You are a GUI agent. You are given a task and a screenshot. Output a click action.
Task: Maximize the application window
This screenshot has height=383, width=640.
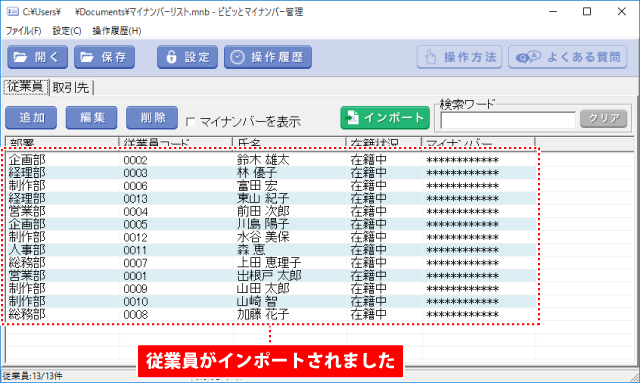click(587, 11)
